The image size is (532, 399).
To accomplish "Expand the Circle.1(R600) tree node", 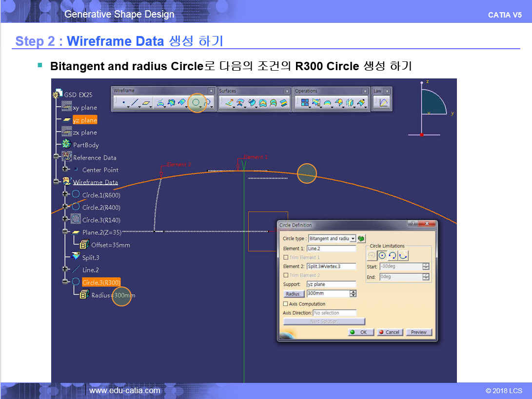I will (x=65, y=194).
